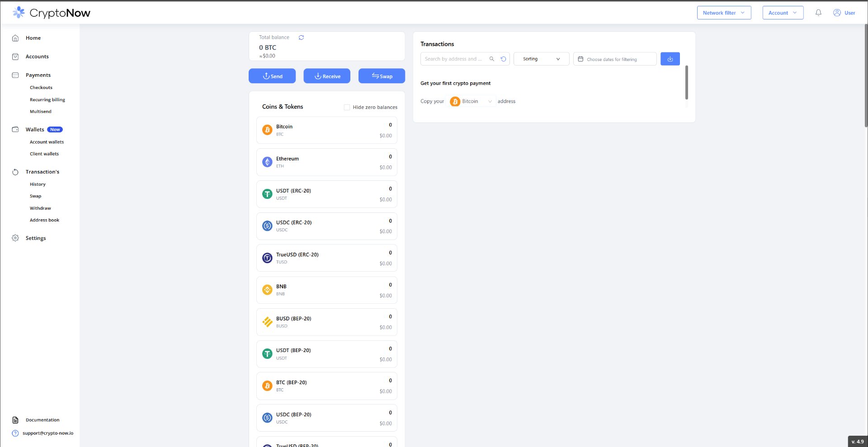The height and width of the screenshot is (447, 868).
Task: Click the USDT (BEP-20) Tether icon
Action: pos(267,353)
